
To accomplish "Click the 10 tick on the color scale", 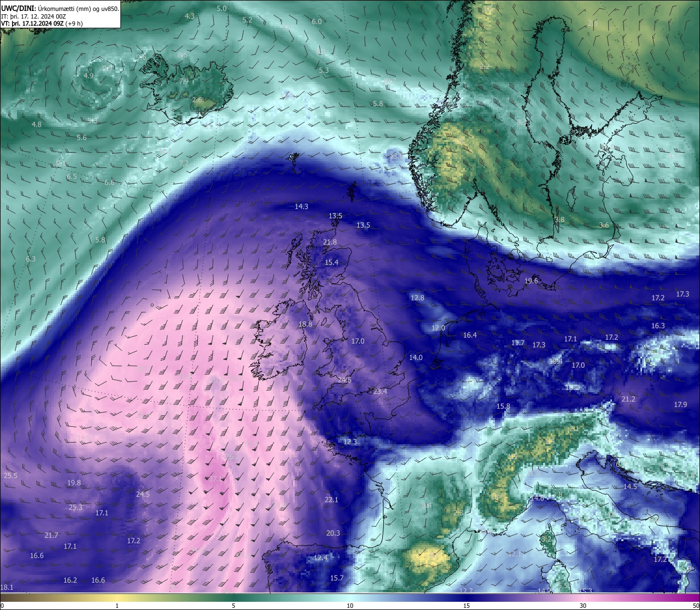I will tap(350, 606).
